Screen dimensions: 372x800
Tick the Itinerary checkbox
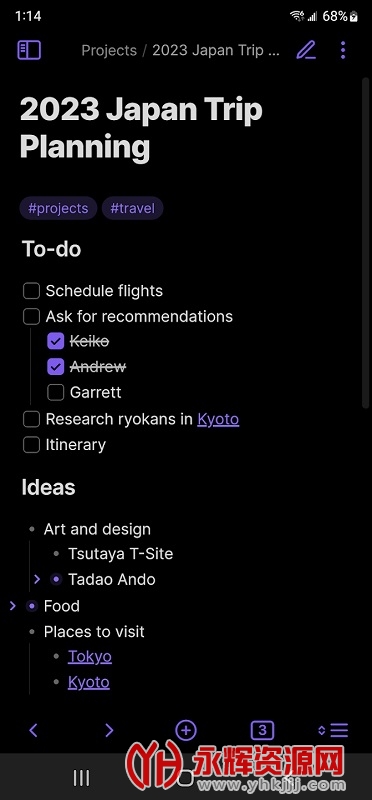(32, 445)
